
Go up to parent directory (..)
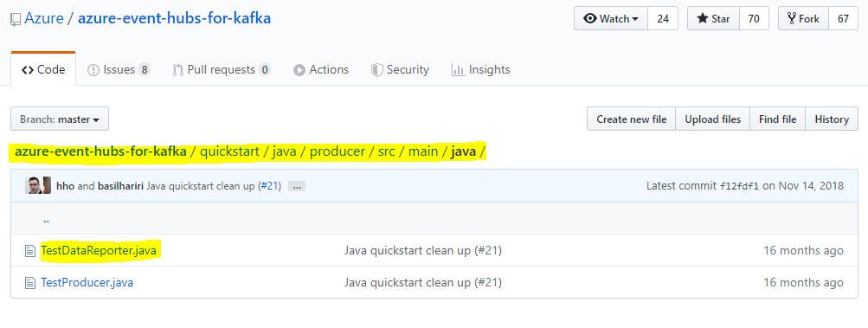tap(46, 220)
